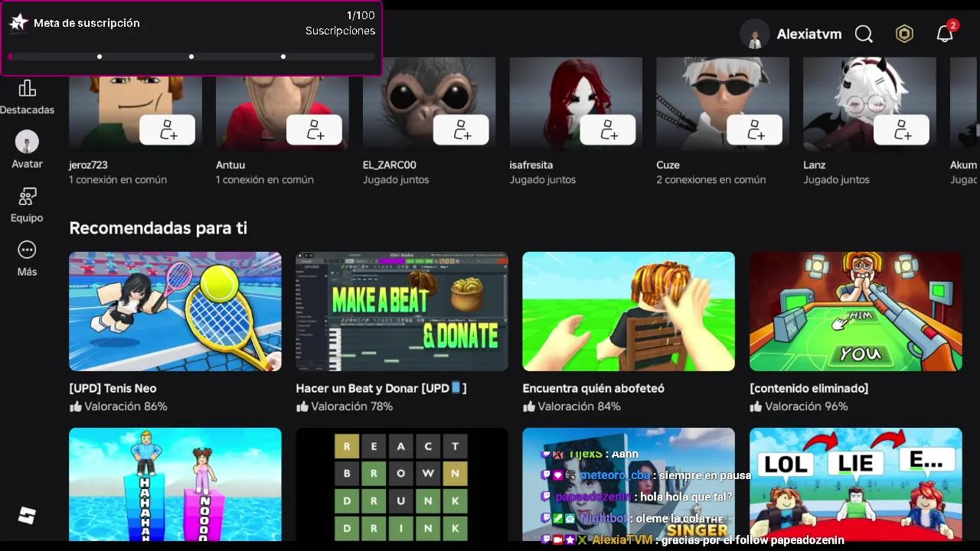980x551 pixels.
Task: Open the Alexiatvm profile avatar picture
Action: [754, 34]
